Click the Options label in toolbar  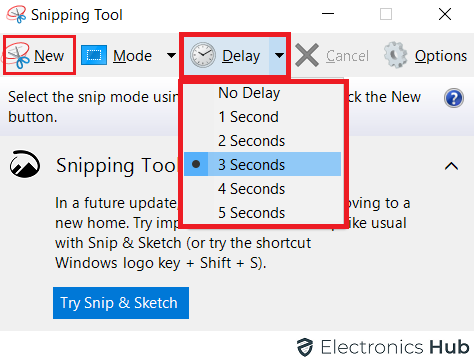pos(441,56)
